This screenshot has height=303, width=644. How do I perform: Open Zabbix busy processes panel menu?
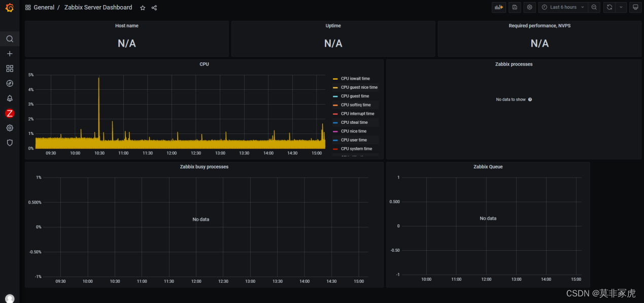coord(204,167)
